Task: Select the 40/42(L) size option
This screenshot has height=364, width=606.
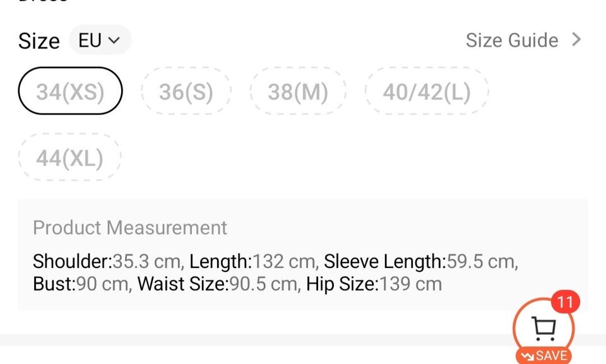Action: [x=427, y=91]
